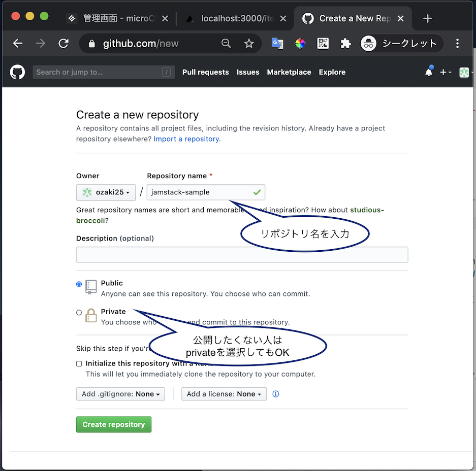Open the Add .gitignore dropdown
476x471 pixels.
[x=120, y=394]
